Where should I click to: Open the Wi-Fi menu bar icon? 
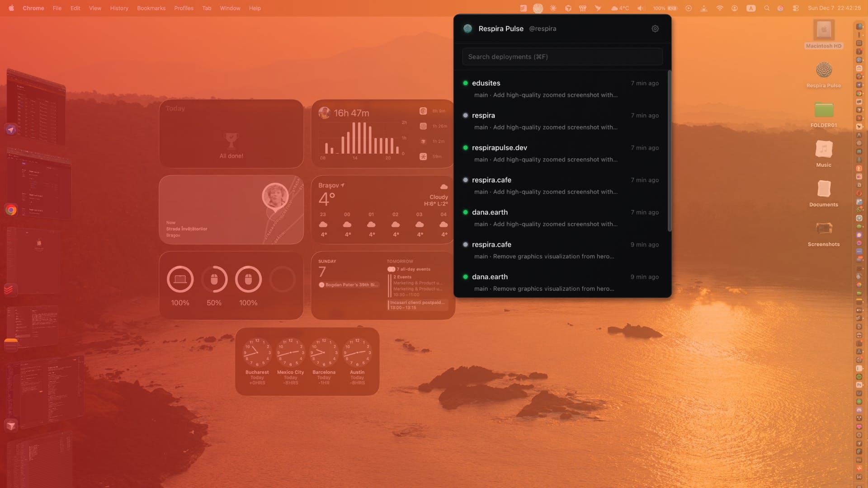click(720, 8)
